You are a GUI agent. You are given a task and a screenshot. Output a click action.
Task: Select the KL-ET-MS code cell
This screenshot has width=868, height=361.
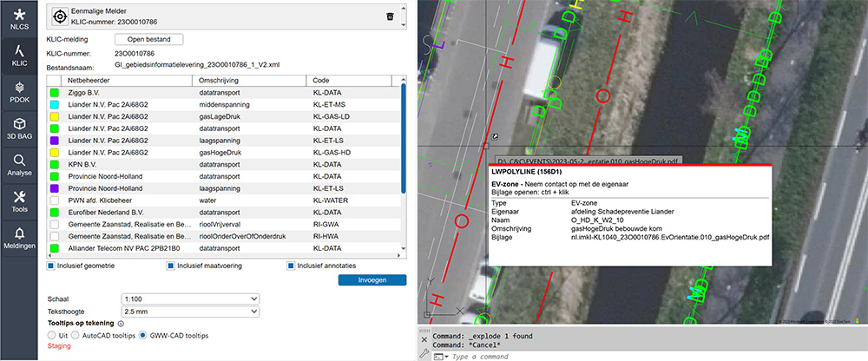(x=330, y=105)
